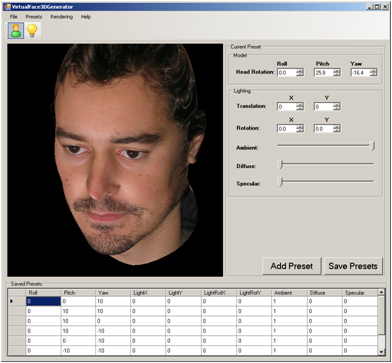The image size is (392, 363).
Task: Click the lighting Translation X field
Action: point(287,107)
